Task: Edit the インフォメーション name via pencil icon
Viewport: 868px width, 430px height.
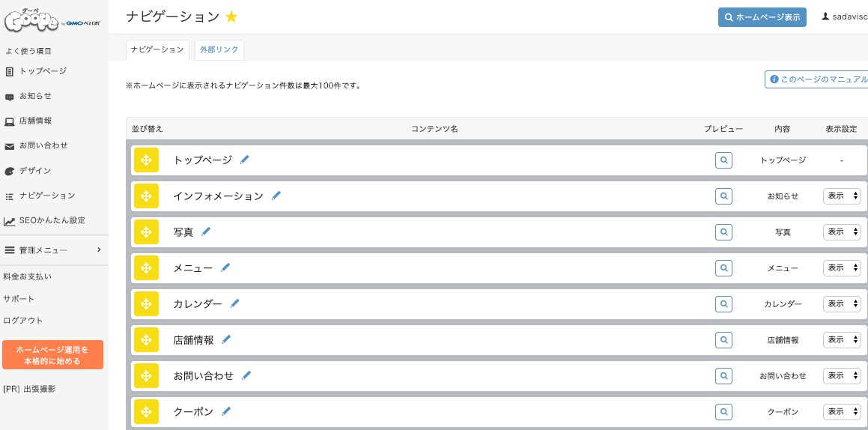Action: click(x=276, y=196)
